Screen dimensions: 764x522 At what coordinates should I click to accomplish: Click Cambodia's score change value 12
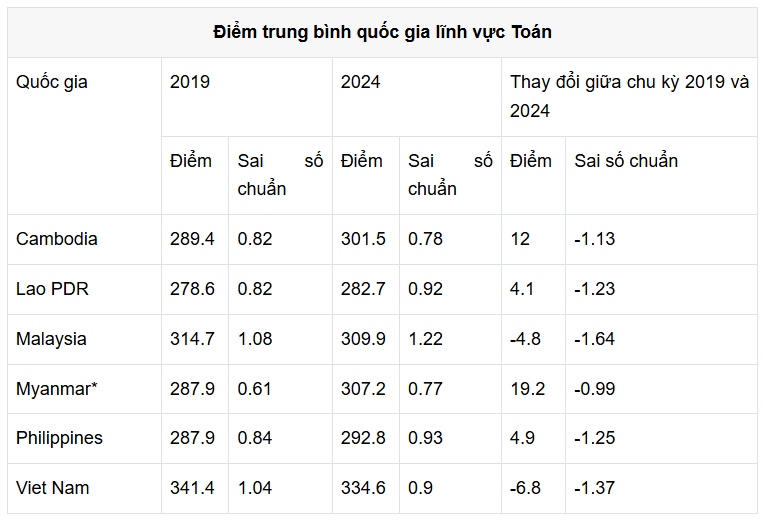520,239
